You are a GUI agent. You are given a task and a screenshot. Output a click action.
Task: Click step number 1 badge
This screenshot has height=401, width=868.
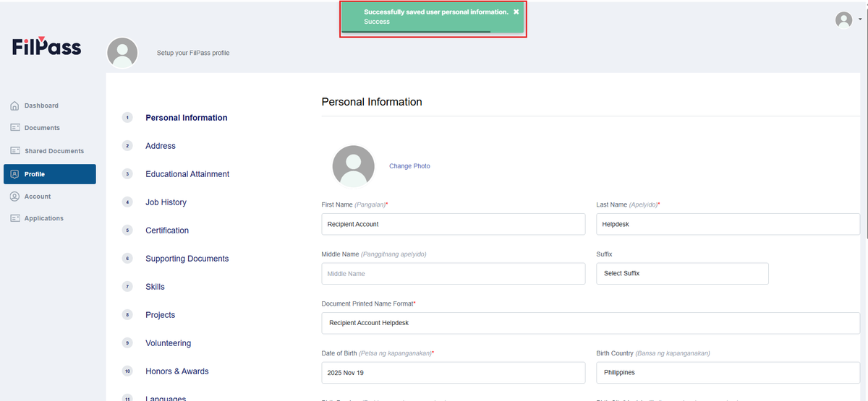128,118
